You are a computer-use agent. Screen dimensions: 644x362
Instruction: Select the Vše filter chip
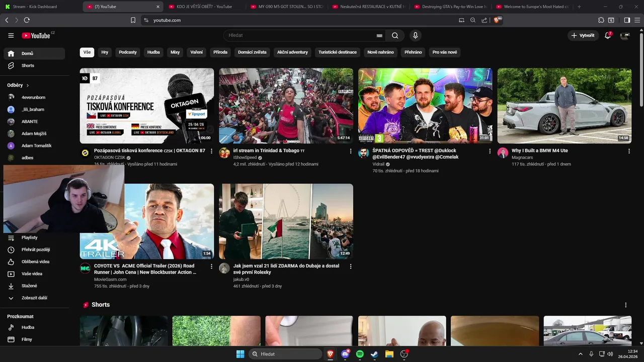[x=87, y=52]
